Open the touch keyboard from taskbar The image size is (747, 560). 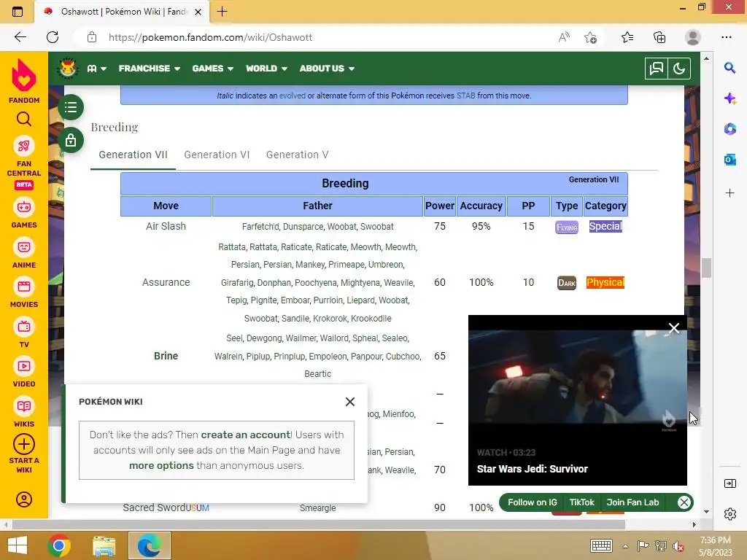(601, 545)
